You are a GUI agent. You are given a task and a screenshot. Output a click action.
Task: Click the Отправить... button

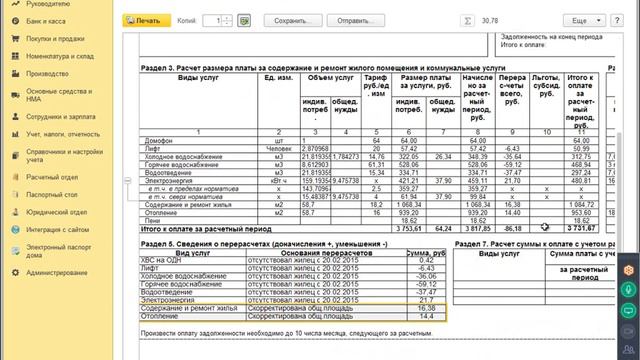(356, 21)
